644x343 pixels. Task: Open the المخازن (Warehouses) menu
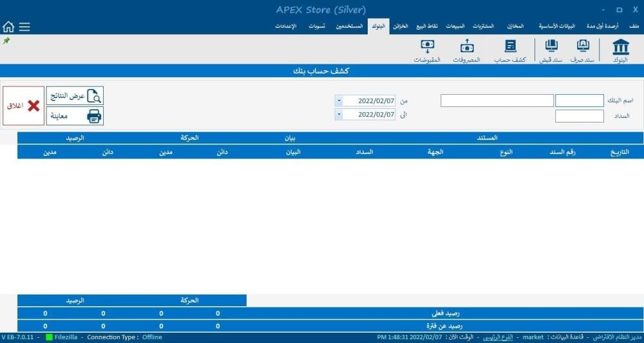[x=515, y=26]
